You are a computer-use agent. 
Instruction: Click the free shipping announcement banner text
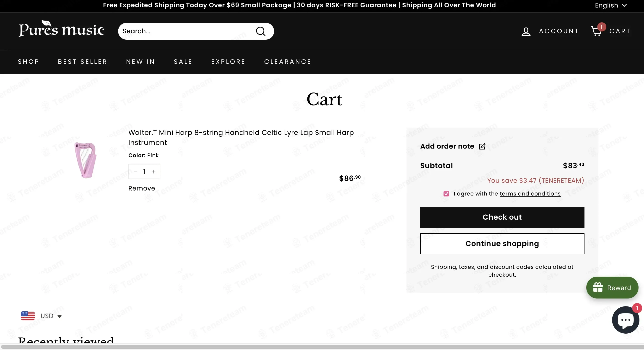(x=299, y=5)
